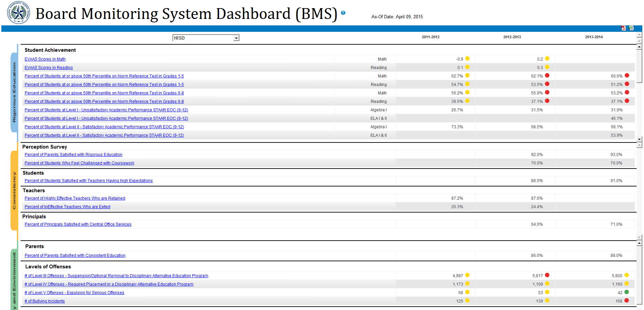Click yellow status dot beside 39.5%
The image size is (644, 310).
[x=468, y=101]
